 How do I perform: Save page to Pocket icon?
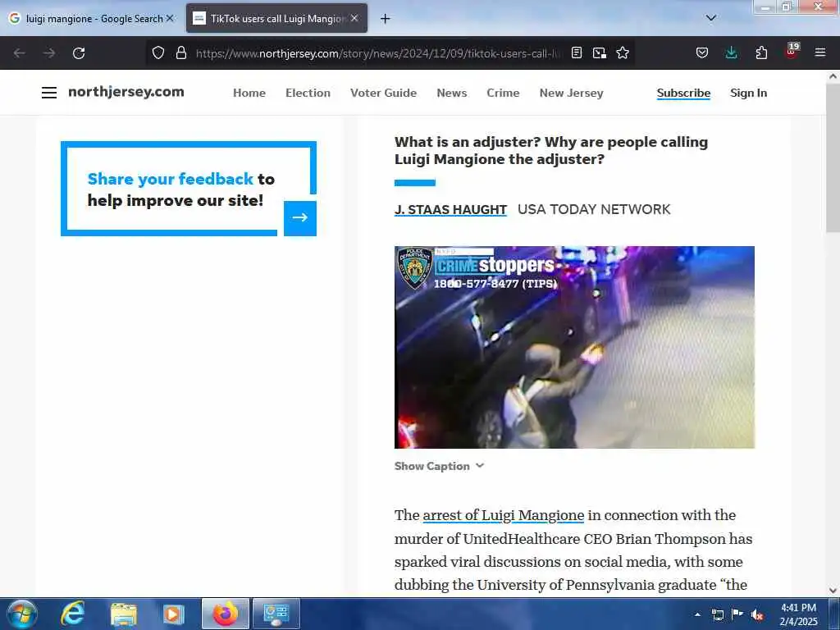tap(702, 53)
